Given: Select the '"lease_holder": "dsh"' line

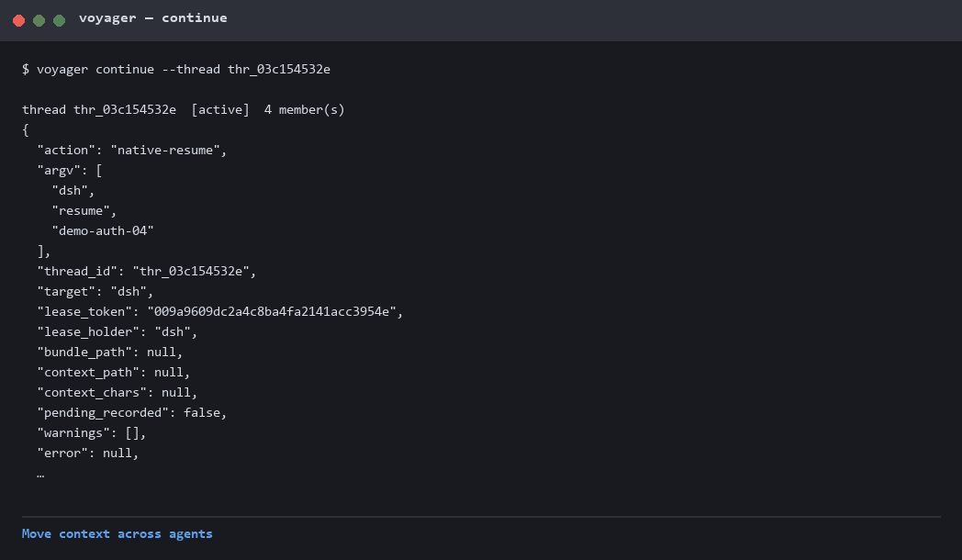Looking at the screenshot, I should point(117,332).
